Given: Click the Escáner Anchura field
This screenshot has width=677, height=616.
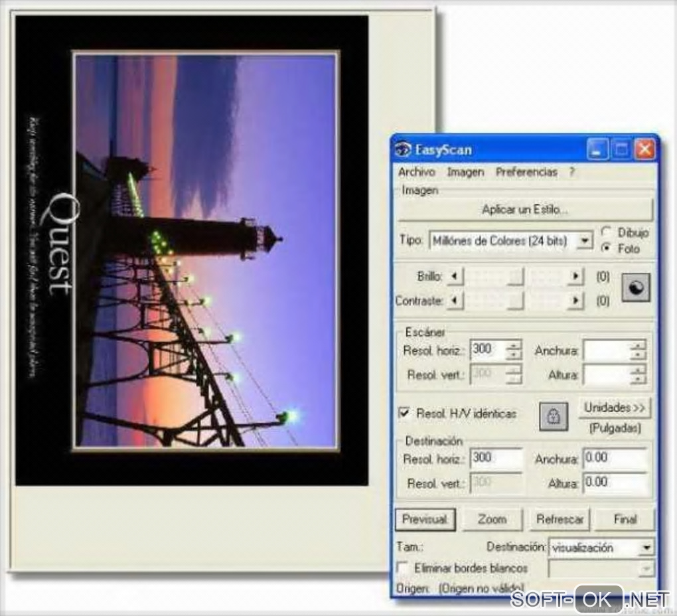Looking at the screenshot, I should (607, 350).
